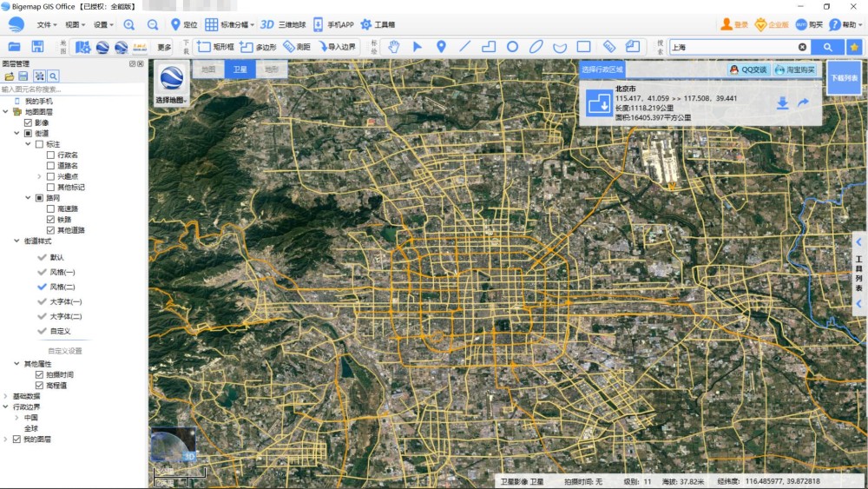Screen dimensions: 868x489
Task: Choose the placemark pin tool
Action: point(441,47)
